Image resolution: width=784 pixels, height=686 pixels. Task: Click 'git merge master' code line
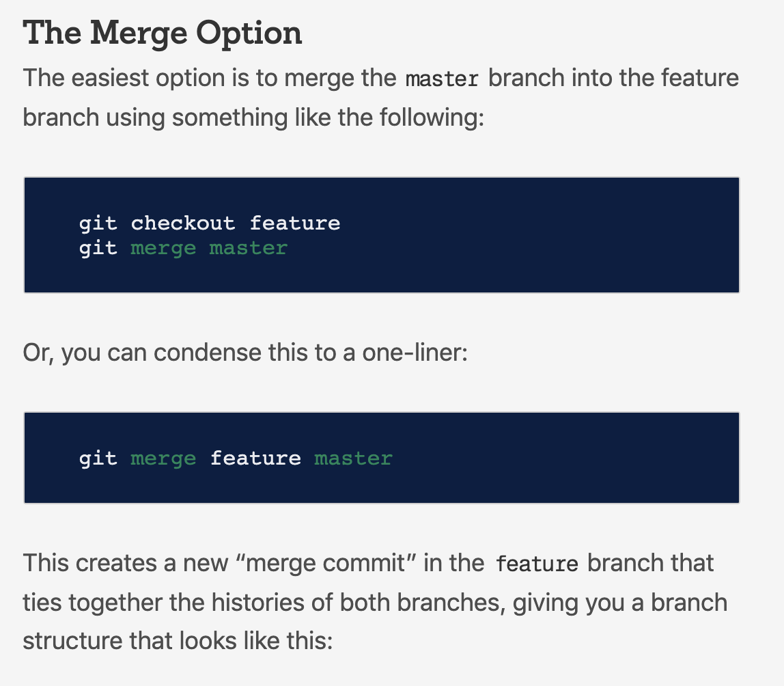tap(183, 248)
